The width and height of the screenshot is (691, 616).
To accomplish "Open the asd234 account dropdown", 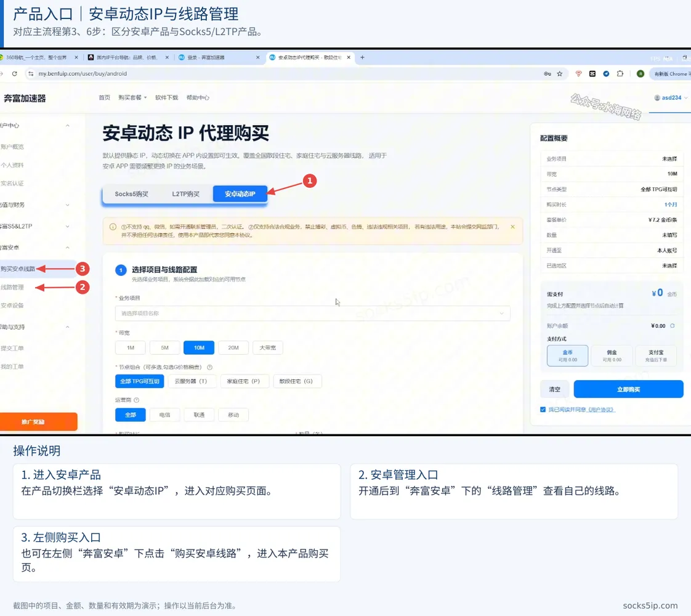I will click(x=671, y=98).
